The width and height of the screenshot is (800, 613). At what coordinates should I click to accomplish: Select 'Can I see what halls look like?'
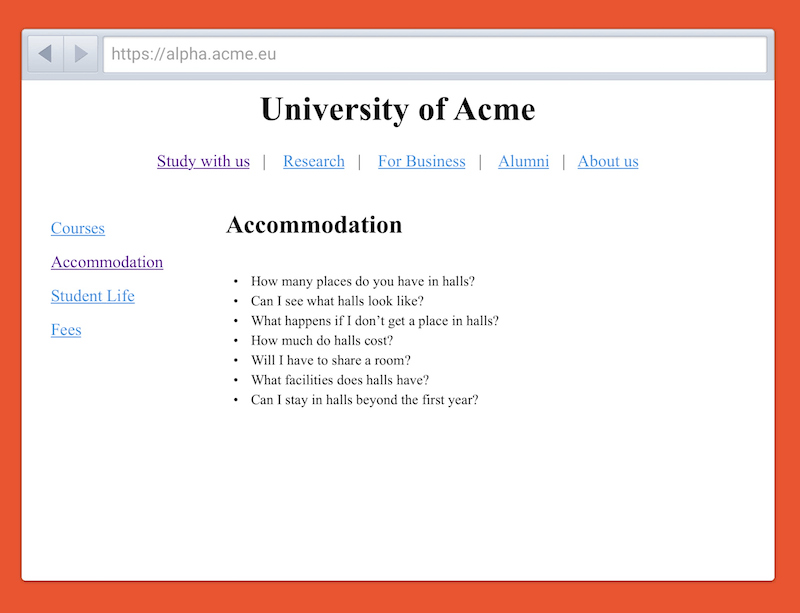click(337, 301)
